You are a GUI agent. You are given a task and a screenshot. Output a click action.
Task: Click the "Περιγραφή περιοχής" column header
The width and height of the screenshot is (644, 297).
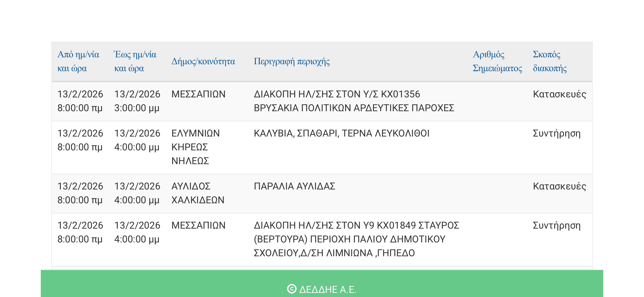point(292,61)
